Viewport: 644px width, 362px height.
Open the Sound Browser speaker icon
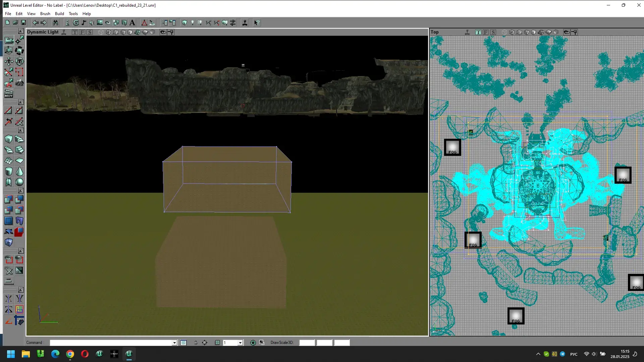pyautogui.click(x=92, y=22)
